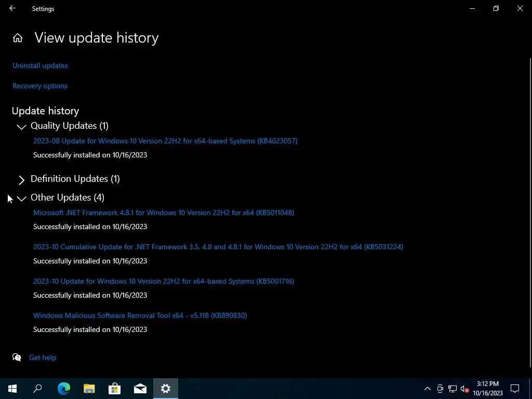Click install status under KB890830
Image resolution: width=532 pixels, height=399 pixels.
[90, 329]
